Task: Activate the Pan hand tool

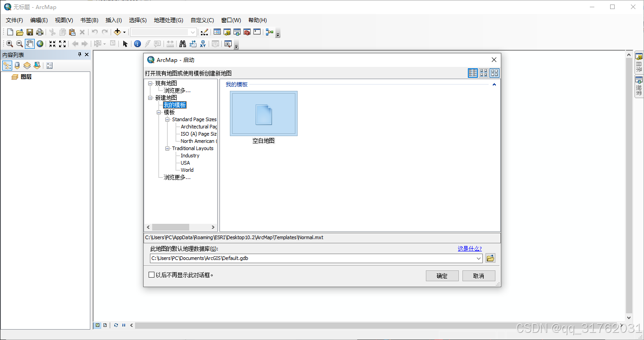Action: 30,44
